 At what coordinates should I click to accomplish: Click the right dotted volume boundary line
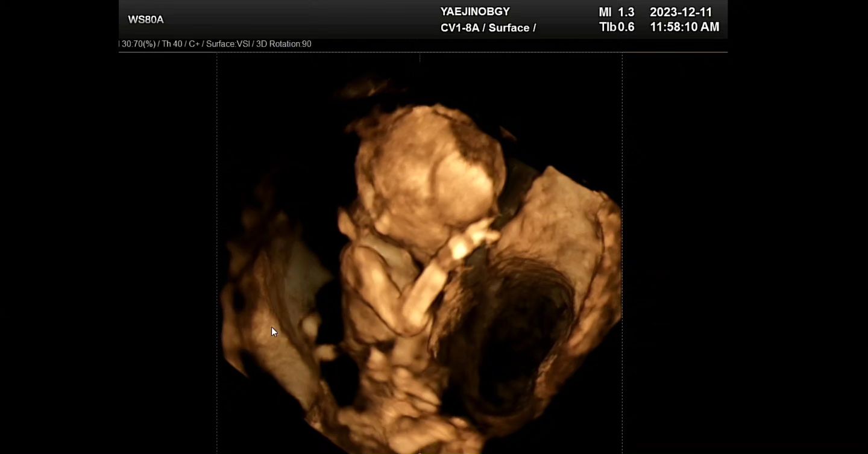click(x=622, y=253)
